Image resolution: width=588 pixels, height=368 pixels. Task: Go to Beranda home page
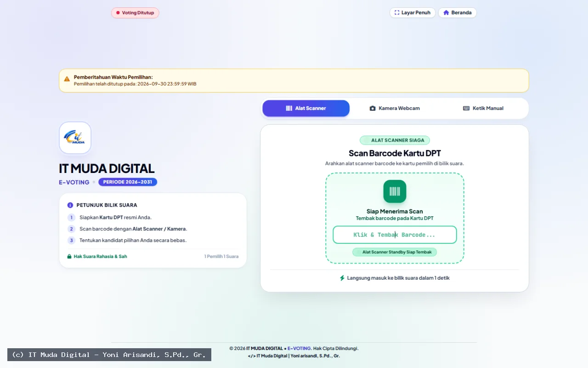click(x=458, y=12)
